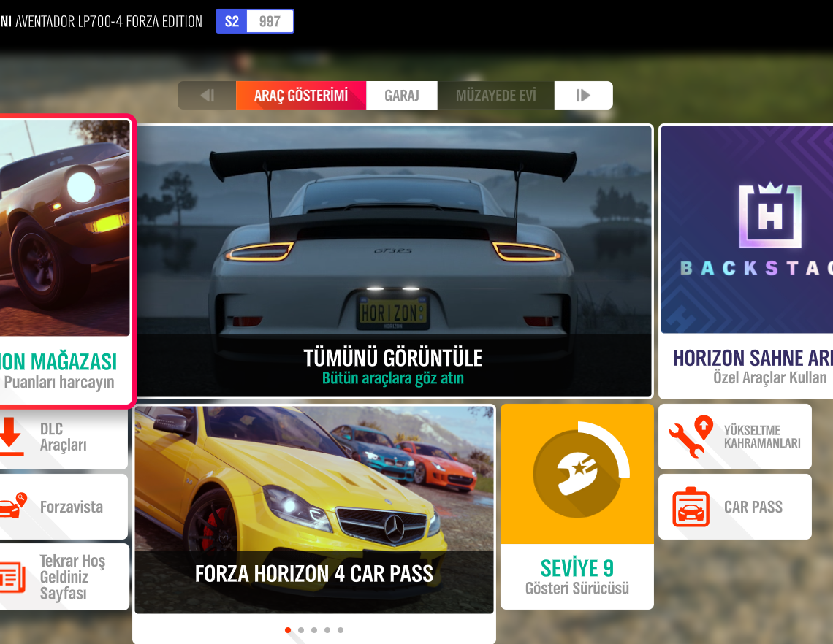Viewport: 833px width, 644px height.
Task: Click the wrench icon for Yükseltme Kahramanları
Action: pos(691,437)
